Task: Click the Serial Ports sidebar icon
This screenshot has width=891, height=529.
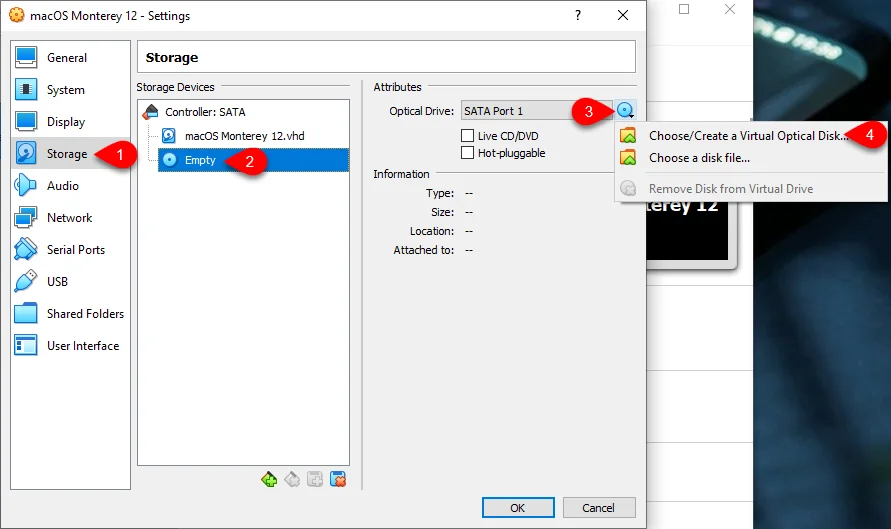Action: (26, 249)
